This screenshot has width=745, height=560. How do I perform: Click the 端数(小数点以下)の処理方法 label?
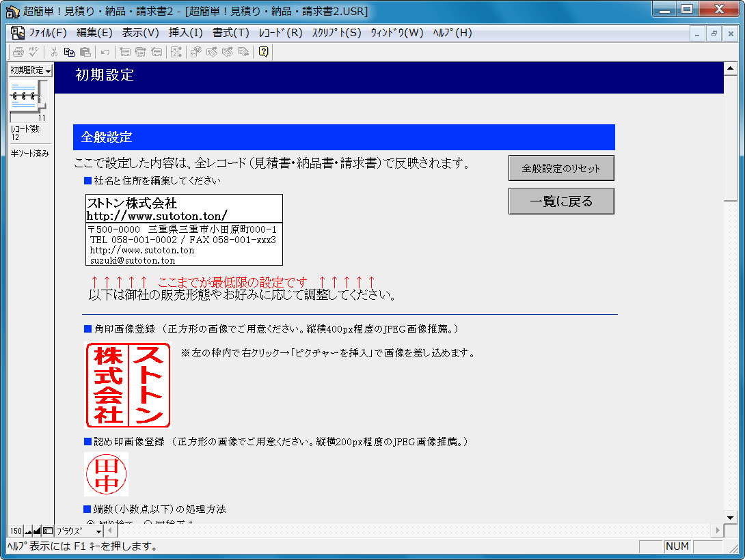(160, 509)
